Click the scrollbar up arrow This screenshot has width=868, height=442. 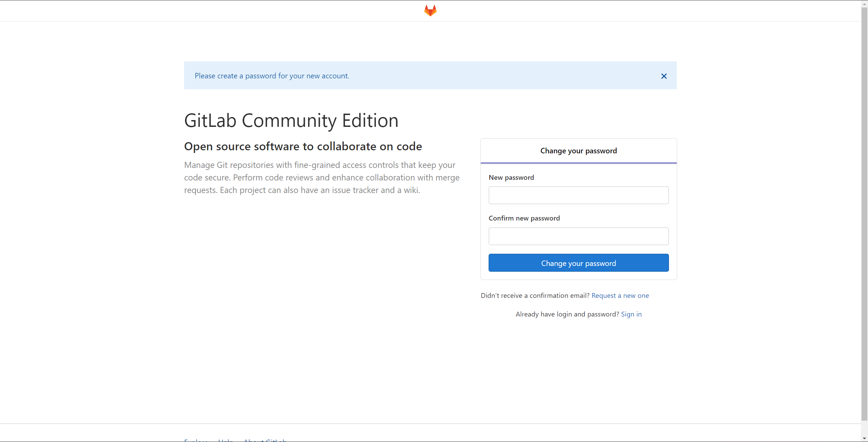pyautogui.click(x=864, y=4)
